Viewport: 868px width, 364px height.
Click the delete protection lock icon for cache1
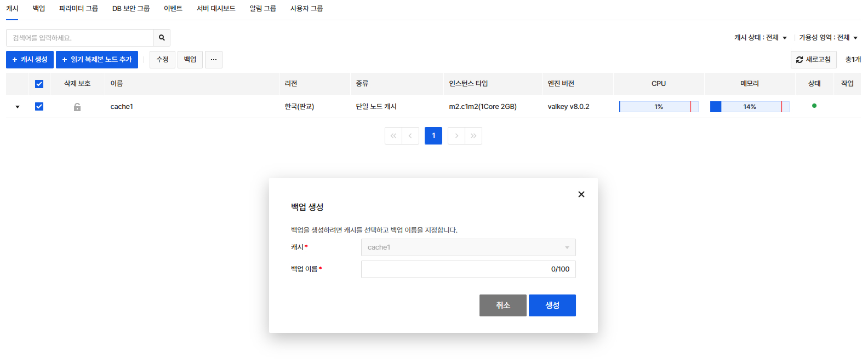click(x=77, y=107)
